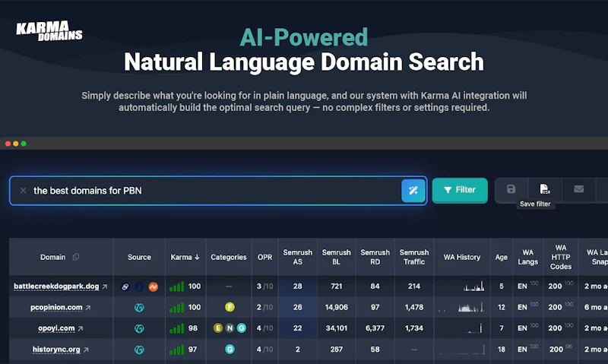Copy domains using icon beside Domain header
The width and height of the screenshot is (608, 364).
(x=76, y=257)
